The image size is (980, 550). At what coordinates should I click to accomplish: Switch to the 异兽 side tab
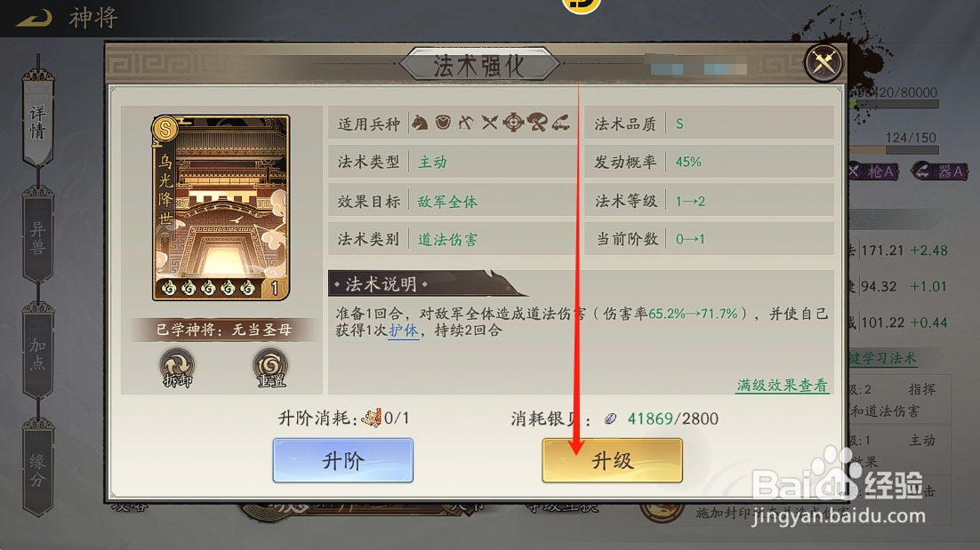tap(37, 236)
